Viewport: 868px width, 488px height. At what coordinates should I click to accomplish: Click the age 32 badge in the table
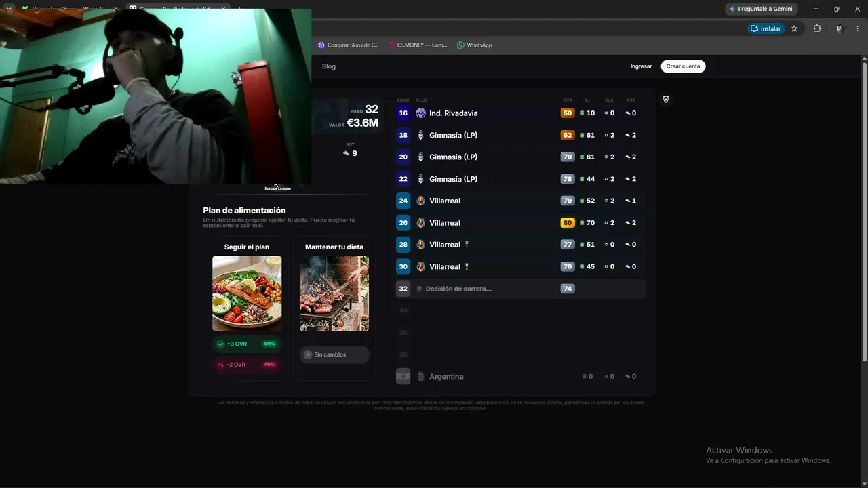[403, 289]
